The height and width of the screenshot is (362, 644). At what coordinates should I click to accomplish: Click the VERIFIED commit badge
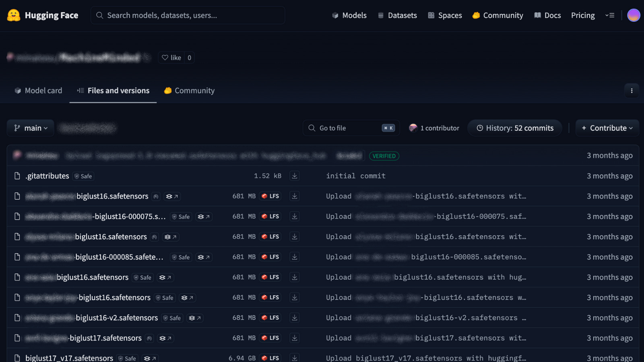[384, 156]
